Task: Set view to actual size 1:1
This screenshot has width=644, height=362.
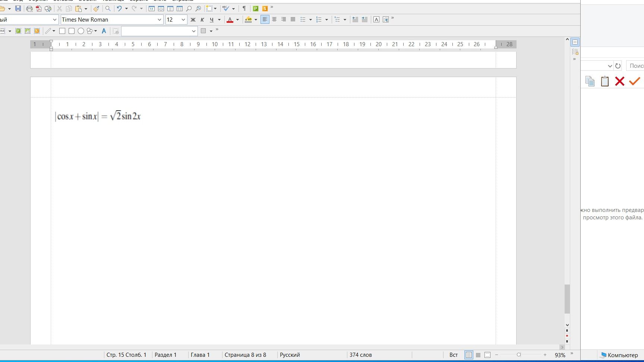Action: (152, 9)
